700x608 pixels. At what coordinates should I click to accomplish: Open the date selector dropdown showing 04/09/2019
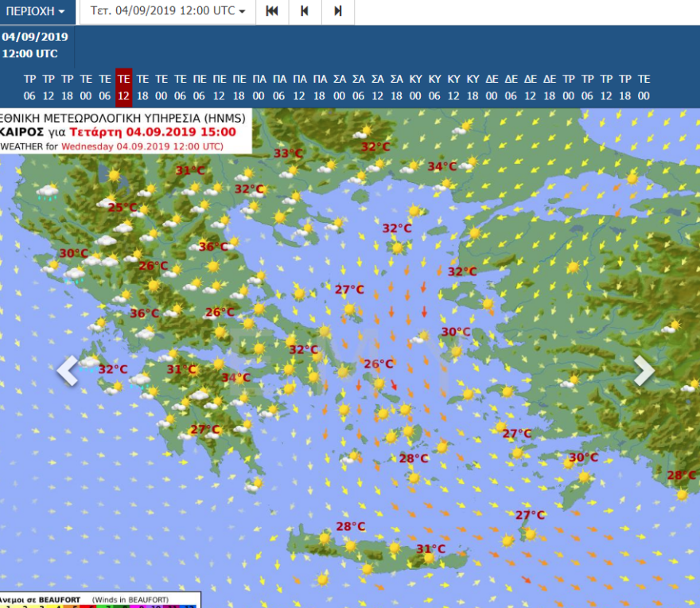(x=167, y=12)
